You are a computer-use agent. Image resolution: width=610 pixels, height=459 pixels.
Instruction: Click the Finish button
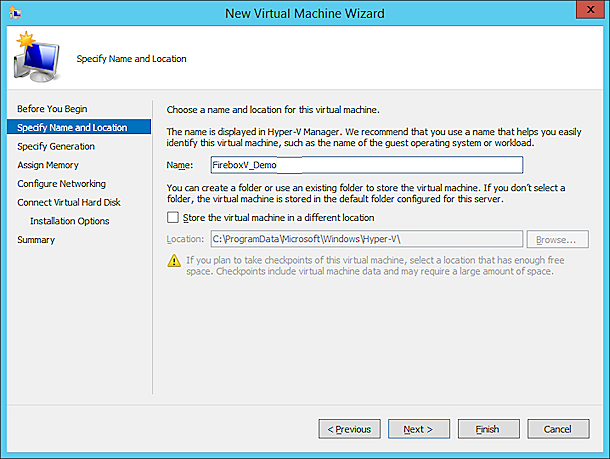tap(488, 429)
